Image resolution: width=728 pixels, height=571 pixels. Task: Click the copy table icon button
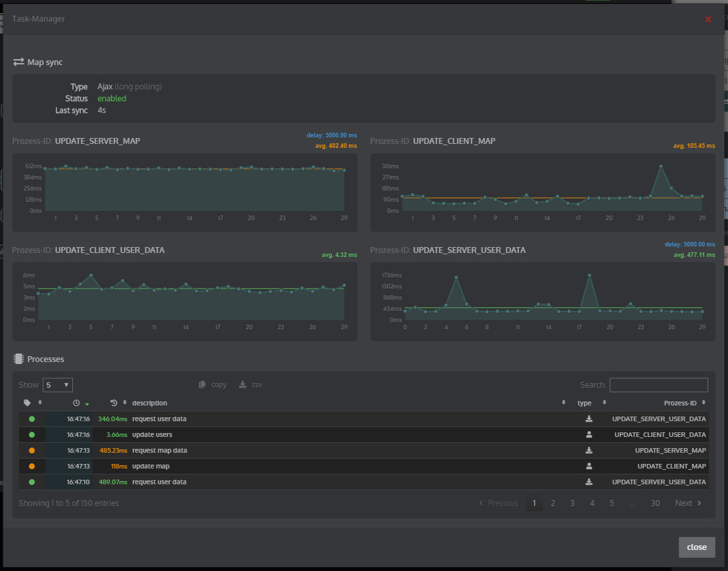coord(213,384)
